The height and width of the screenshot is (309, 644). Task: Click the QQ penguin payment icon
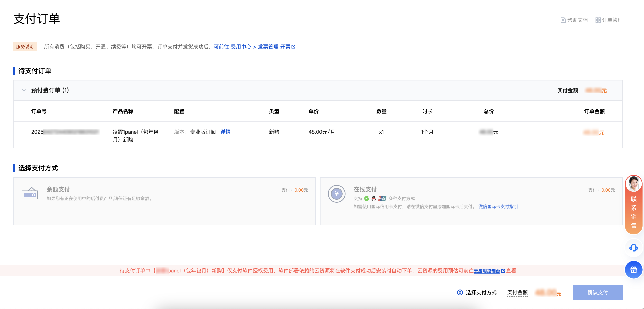(374, 199)
